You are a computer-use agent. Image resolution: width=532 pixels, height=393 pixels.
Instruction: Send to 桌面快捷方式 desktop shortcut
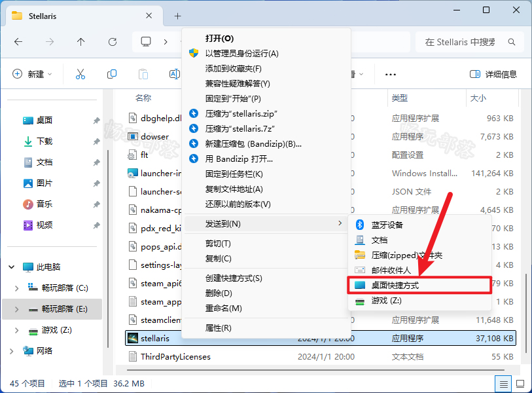point(419,286)
